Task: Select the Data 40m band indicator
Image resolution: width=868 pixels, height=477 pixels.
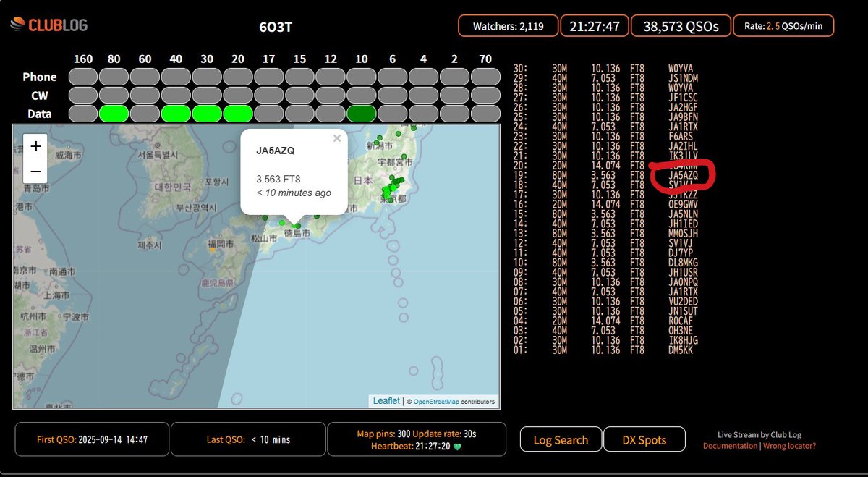Action: pyautogui.click(x=176, y=113)
